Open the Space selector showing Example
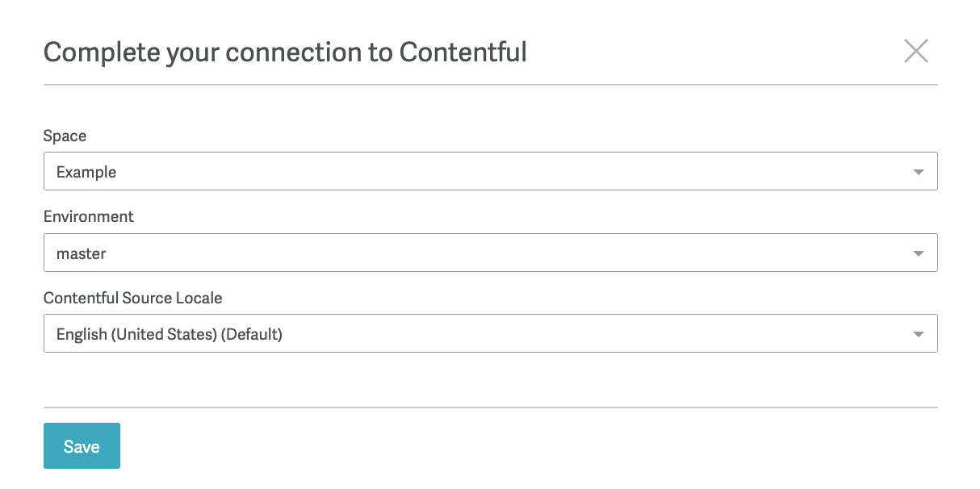 pyautogui.click(x=490, y=171)
